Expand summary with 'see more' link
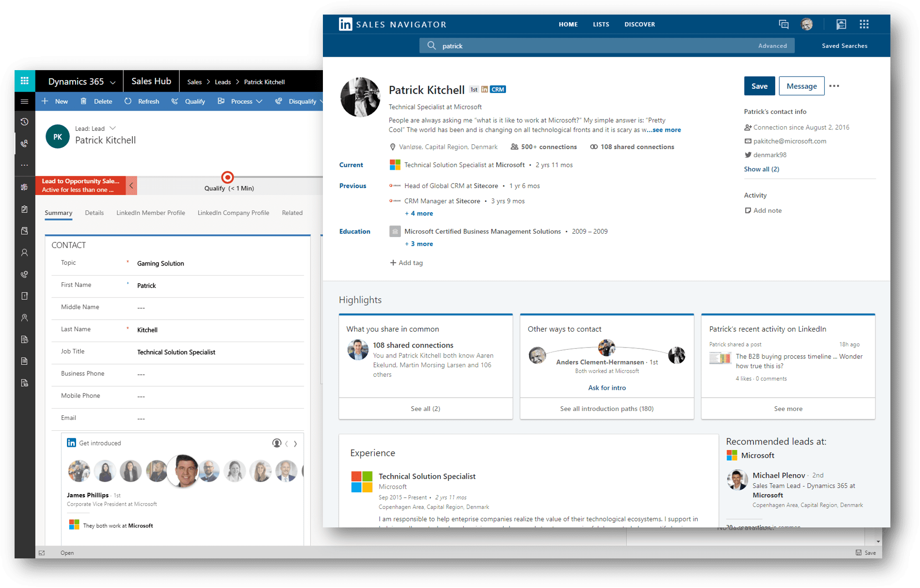The image size is (920, 588). tap(666, 130)
